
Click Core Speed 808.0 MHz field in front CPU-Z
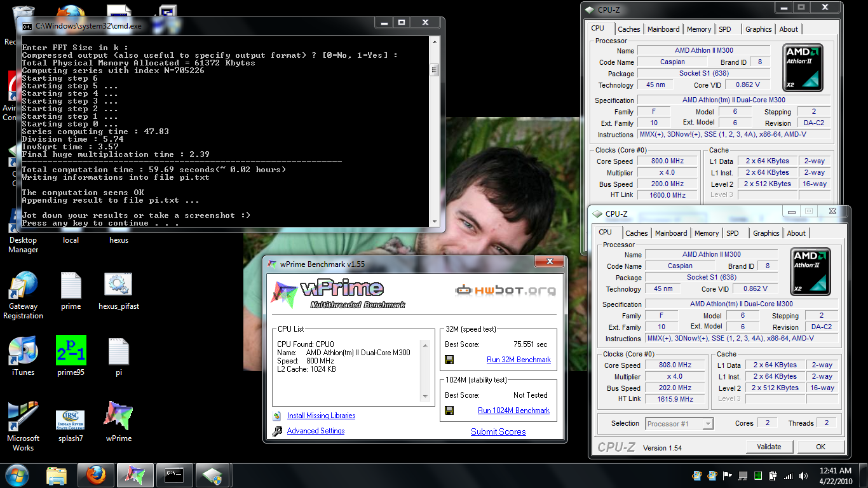(675, 365)
